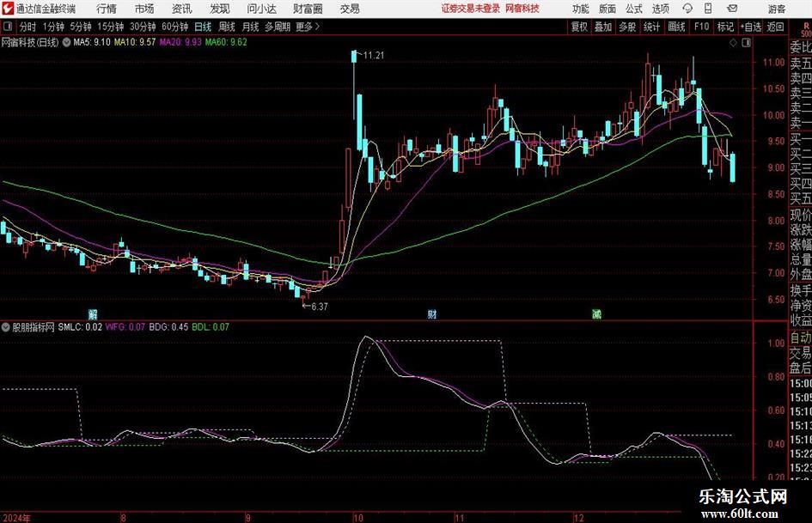Screen dimensions: 812x523
Task: Switch to 分时 chart period
Action: pyautogui.click(x=28, y=27)
